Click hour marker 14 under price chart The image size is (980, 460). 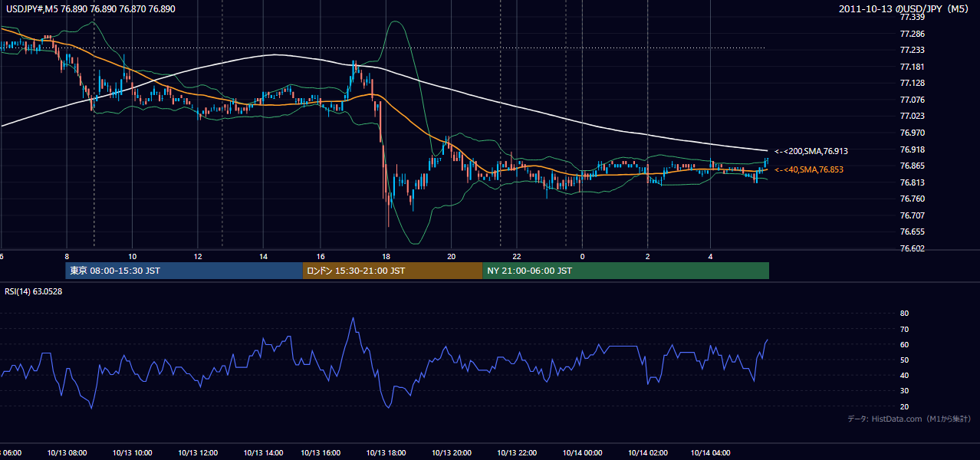click(x=262, y=256)
